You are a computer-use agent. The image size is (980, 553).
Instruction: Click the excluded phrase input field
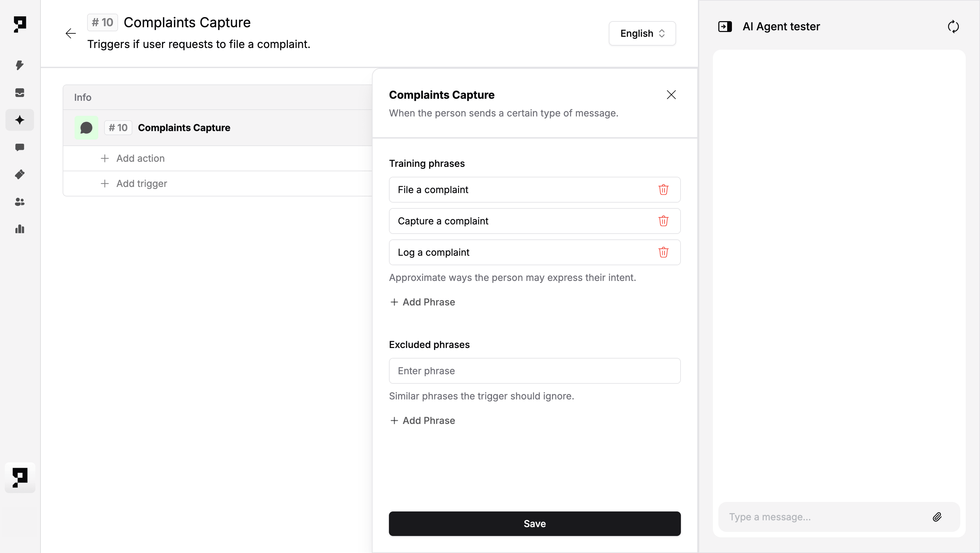[x=535, y=371]
